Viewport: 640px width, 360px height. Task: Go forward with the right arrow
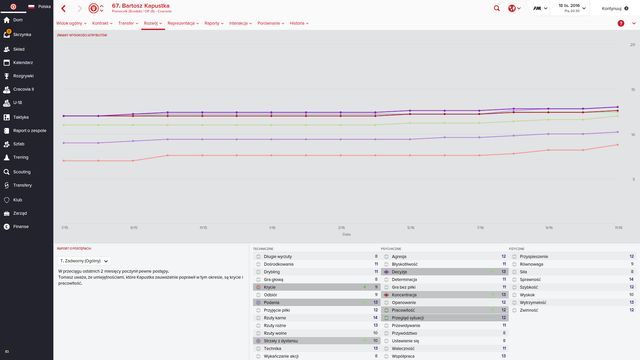79,8
